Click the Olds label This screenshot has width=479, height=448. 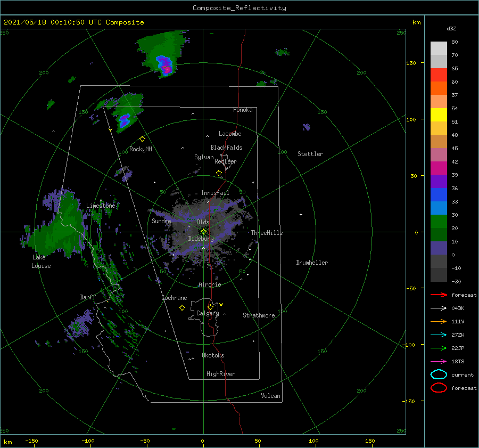coord(203,222)
